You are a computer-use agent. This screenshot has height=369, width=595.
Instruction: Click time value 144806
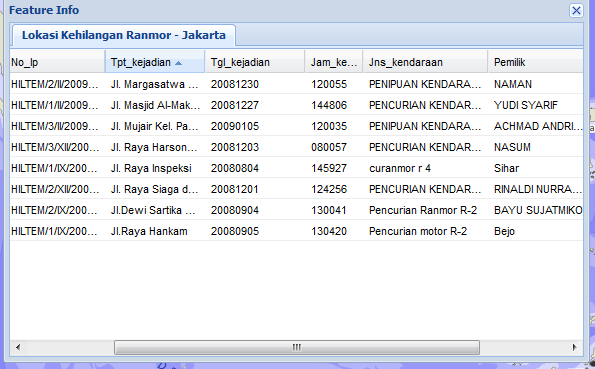pyautogui.click(x=329, y=105)
